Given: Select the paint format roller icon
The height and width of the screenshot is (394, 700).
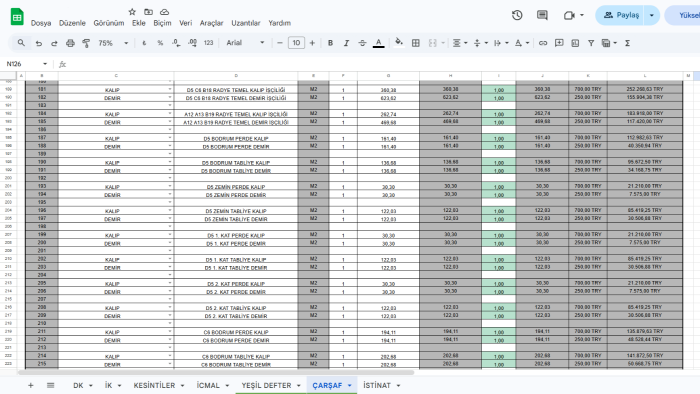Looking at the screenshot, I should [86, 43].
